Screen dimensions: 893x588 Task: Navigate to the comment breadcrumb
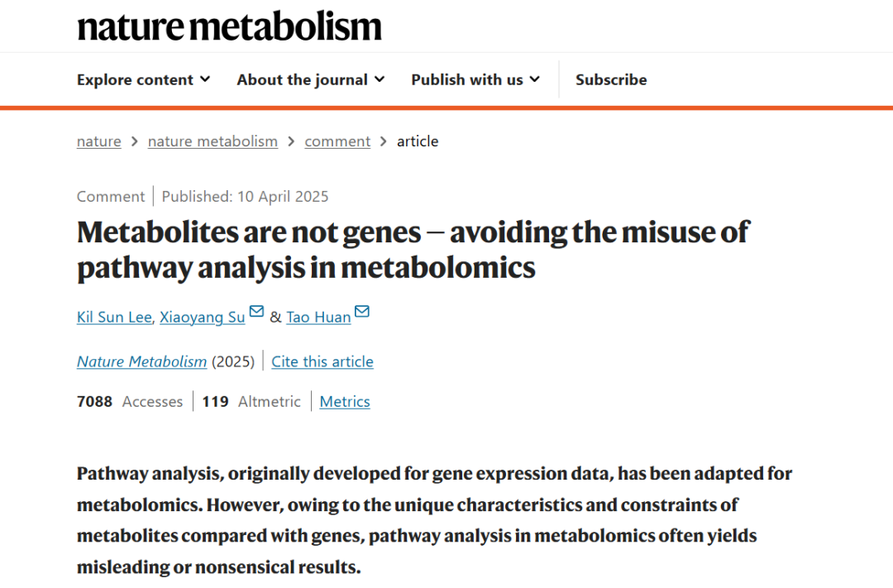[337, 141]
